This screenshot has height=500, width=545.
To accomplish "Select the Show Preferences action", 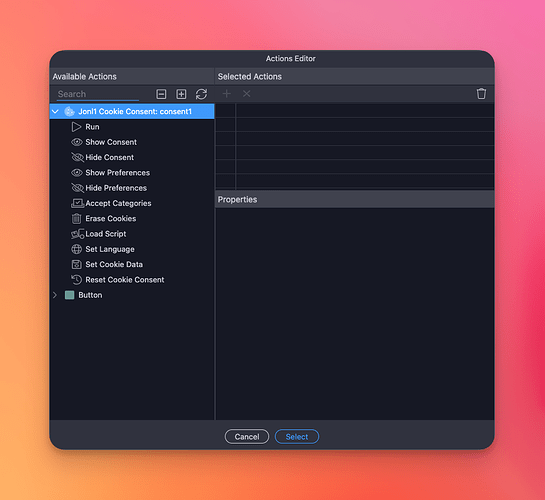I will [x=117, y=173].
